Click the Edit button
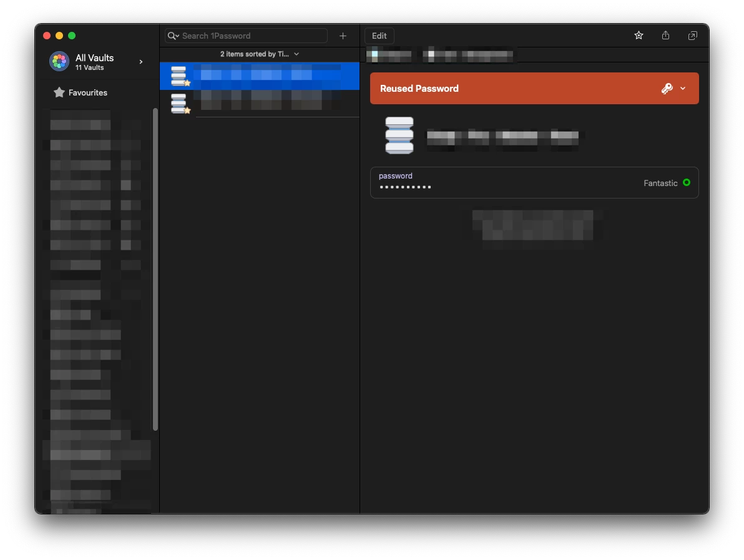The image size is (744, 560). tap(379, 36)
